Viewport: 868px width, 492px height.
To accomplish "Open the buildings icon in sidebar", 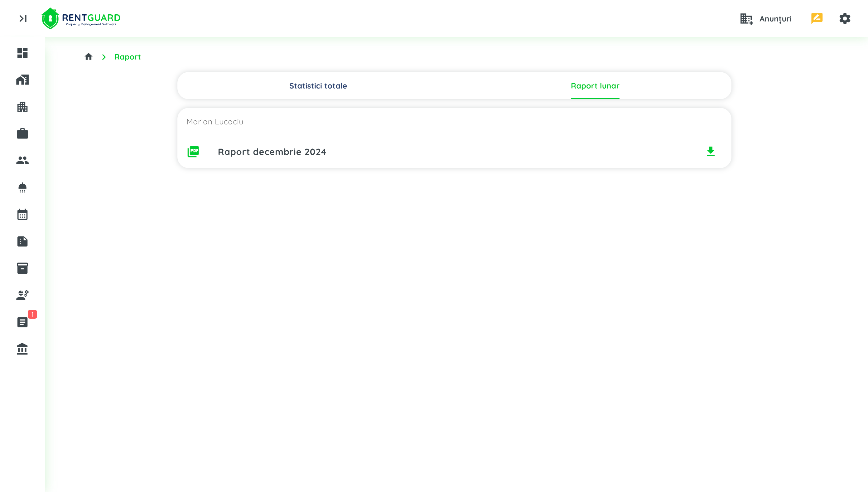I will (x=22, y=107).
